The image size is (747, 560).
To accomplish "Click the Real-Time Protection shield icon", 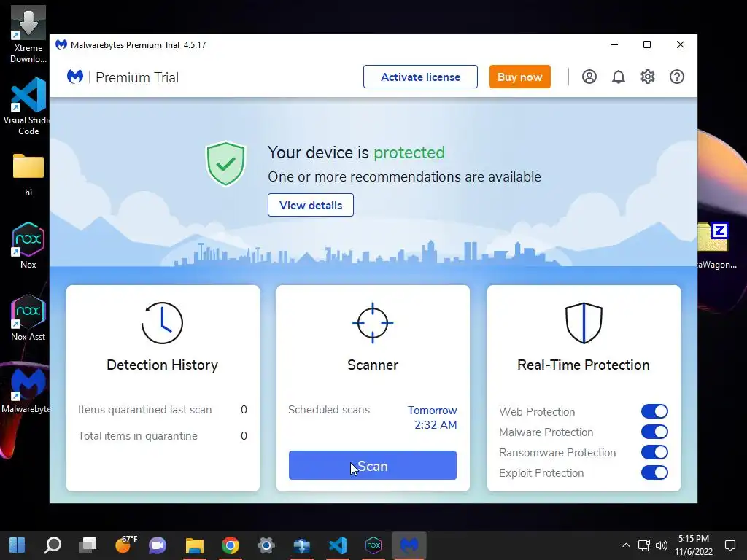I will point(584,323).
